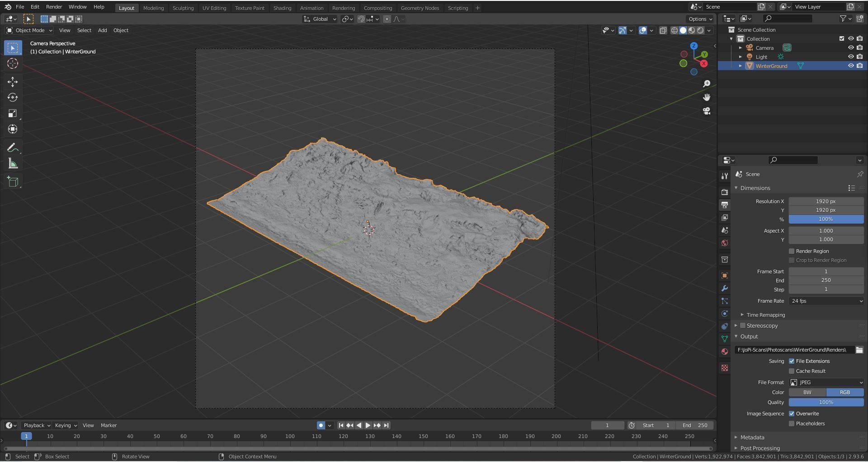Open the Render menu
Viewport: 868px width, 462px height.
tap(54, 7)
